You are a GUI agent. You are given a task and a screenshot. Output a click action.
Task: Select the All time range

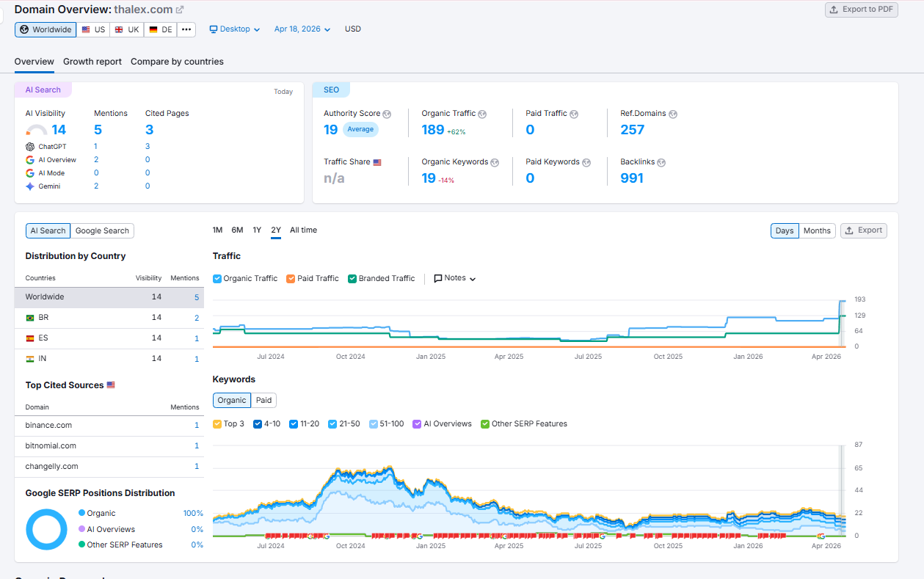click(304, 230)
